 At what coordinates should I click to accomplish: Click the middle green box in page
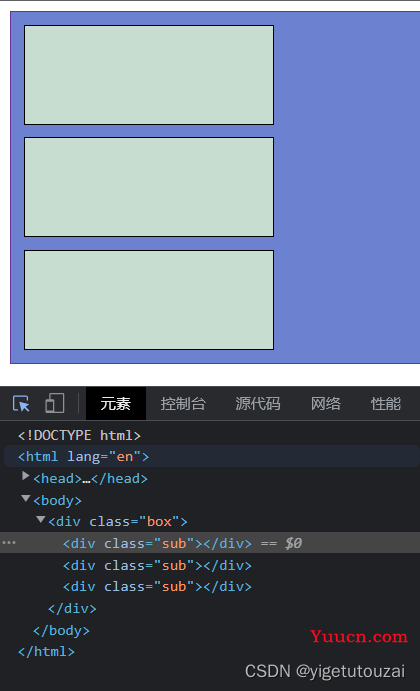(149, 187)
